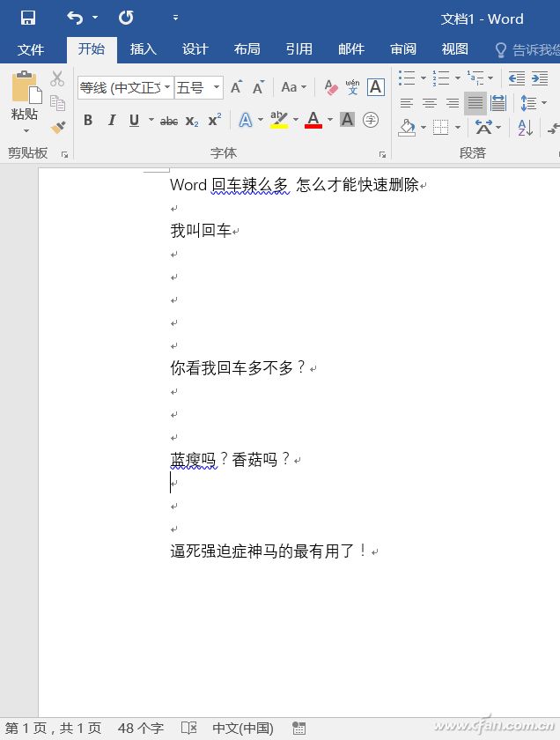Click the Format Painter brush icon

coord(58,128)
